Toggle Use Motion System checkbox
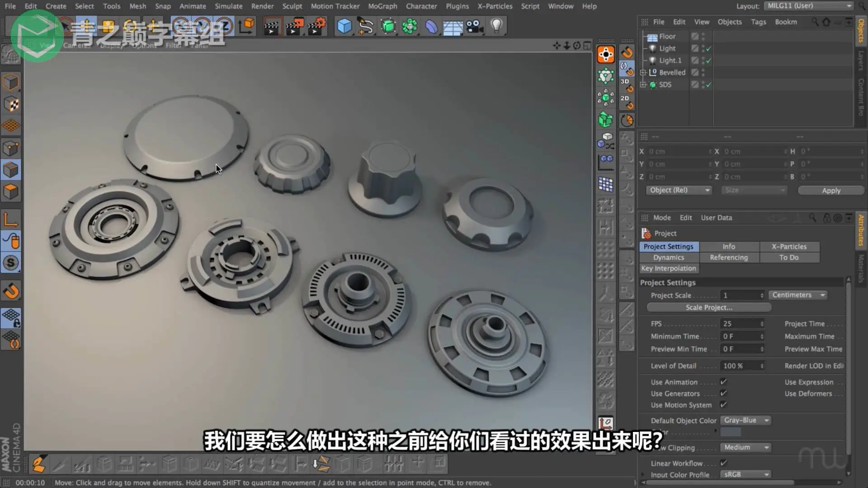The width and height of the screenshot is (868, 488). coord(723,405)
